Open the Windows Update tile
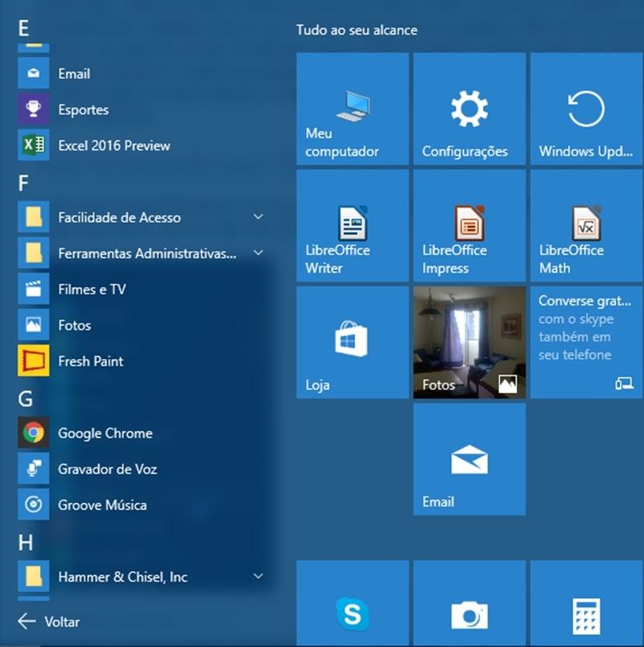644x647 pixels. (586, 109)
